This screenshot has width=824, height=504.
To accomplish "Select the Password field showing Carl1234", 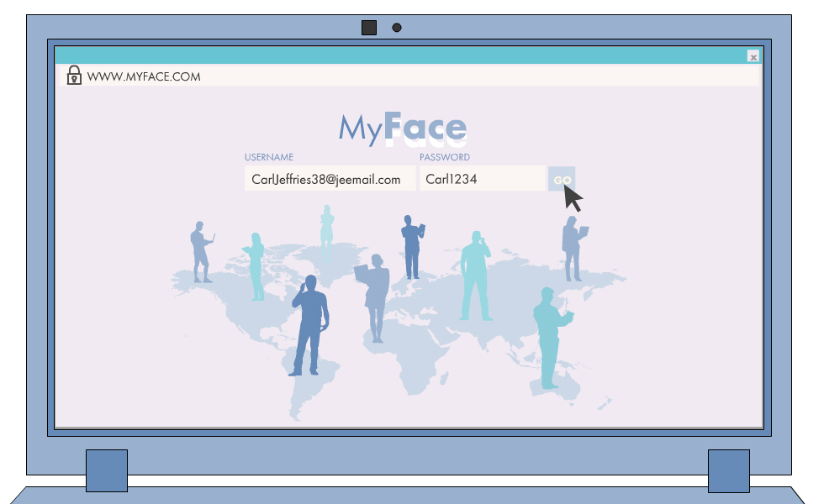I will coord(482,179).
